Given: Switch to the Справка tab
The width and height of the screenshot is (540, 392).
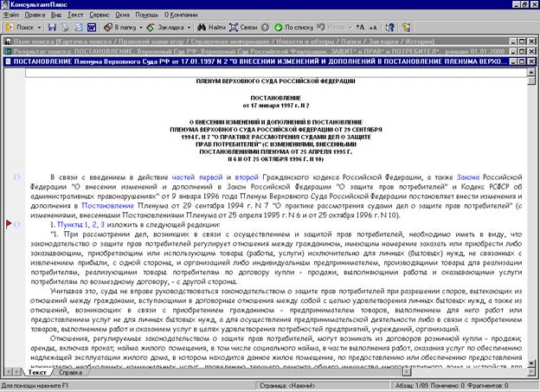Looking at the screenshot, I should click(70, 372).
